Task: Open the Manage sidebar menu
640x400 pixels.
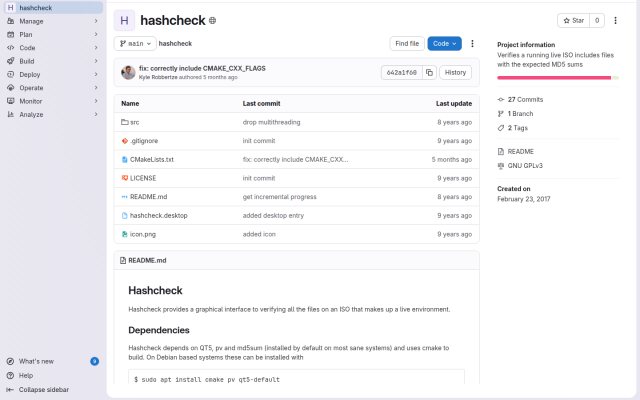Action: [53, 21]
